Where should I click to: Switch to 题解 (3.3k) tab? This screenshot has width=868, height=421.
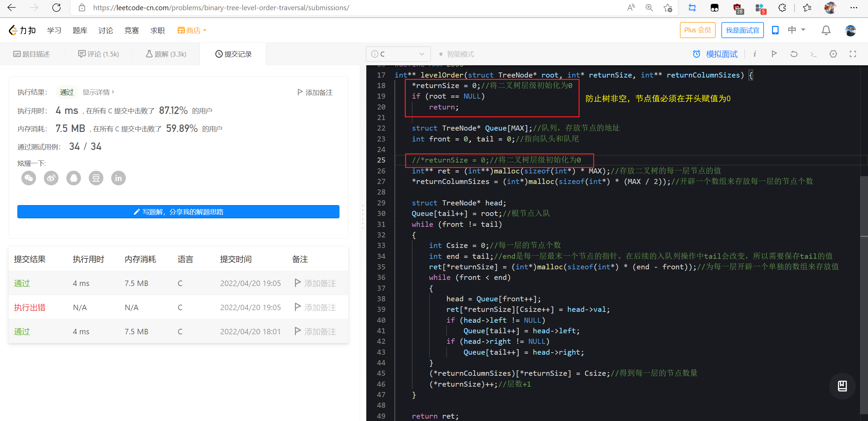click(166, 54)
